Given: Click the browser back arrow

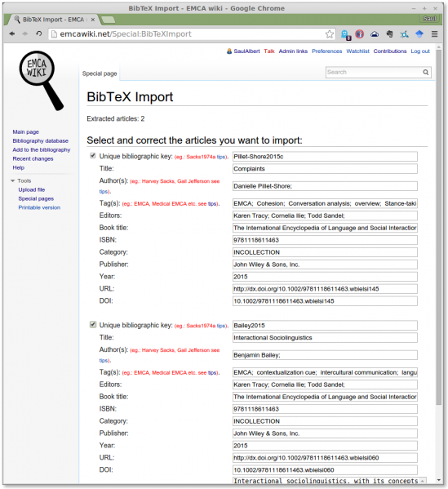Looking at the screenshot, I should (12, 33).
